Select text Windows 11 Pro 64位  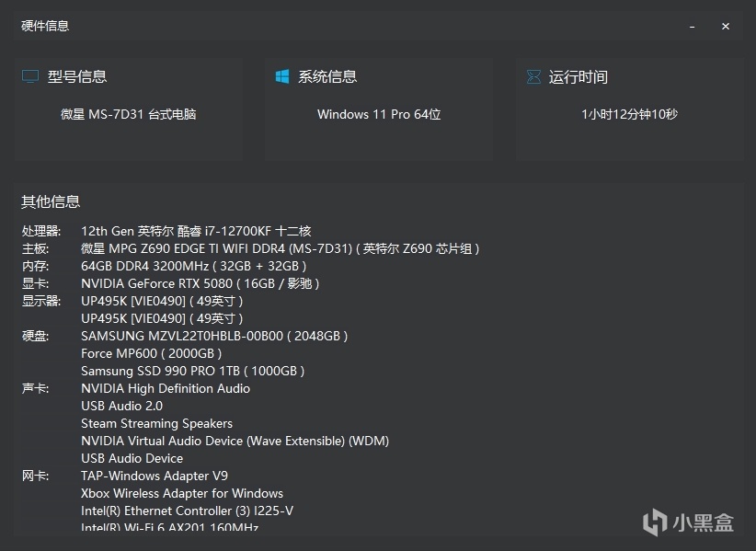[379, 114]
